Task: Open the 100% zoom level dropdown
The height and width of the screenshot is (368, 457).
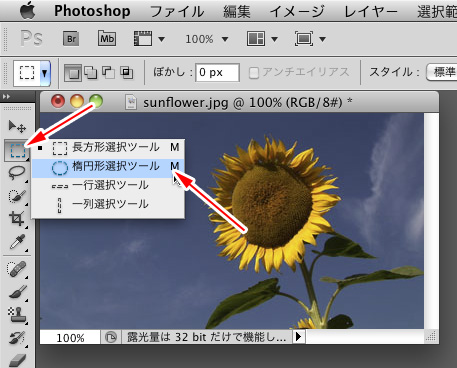Action: (207, 39)
